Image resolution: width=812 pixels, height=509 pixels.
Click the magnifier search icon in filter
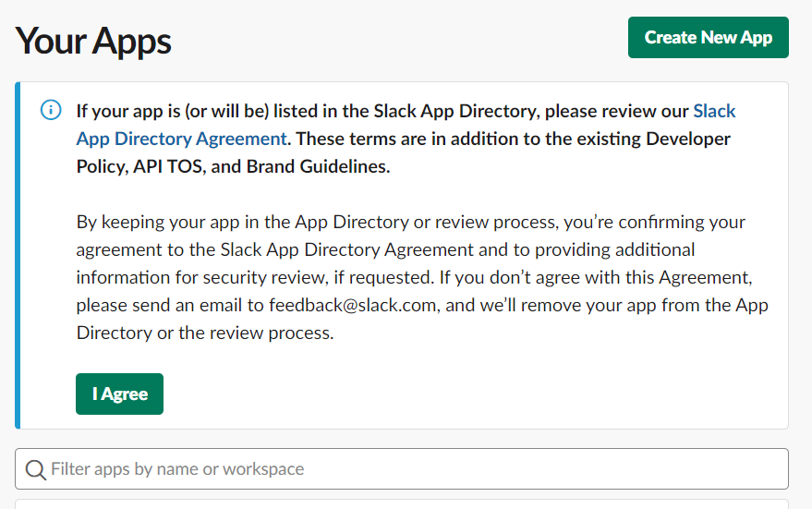click(x=36, y=469)
